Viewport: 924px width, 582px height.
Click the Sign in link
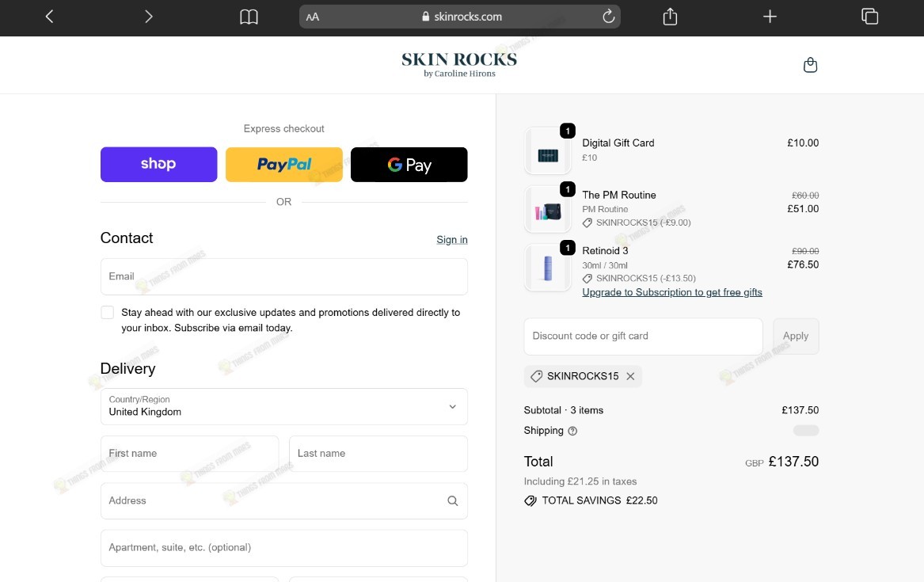click(x=452, y=239)
